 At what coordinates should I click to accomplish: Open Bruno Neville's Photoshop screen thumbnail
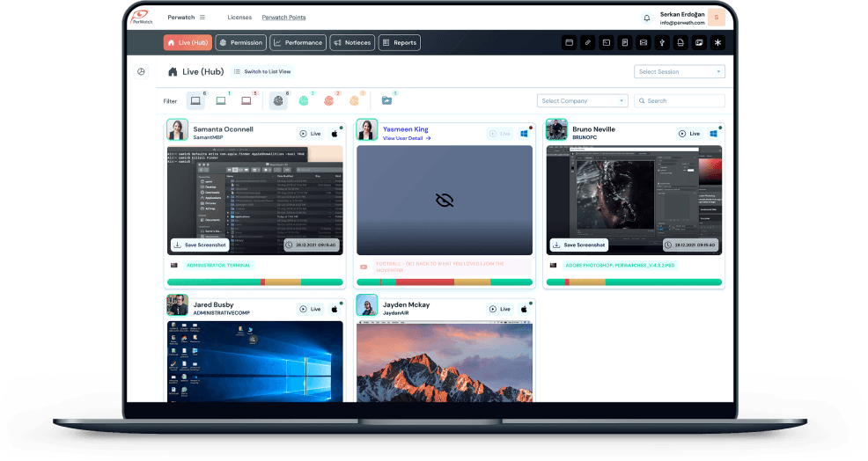point(635,200)
